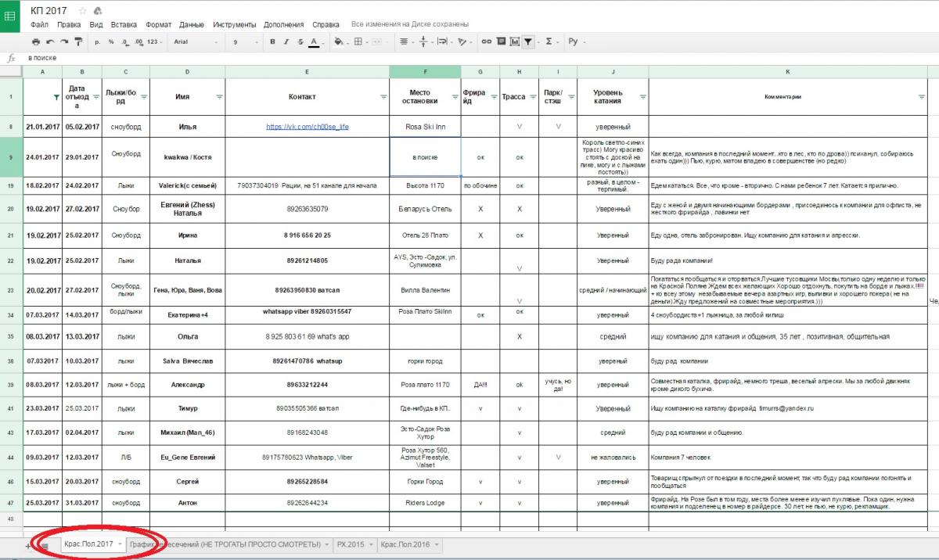Click the print icon in the toolbar
The height and width of the screenshot is (560, 939).
pyautogui.click(x=36, y=41)
